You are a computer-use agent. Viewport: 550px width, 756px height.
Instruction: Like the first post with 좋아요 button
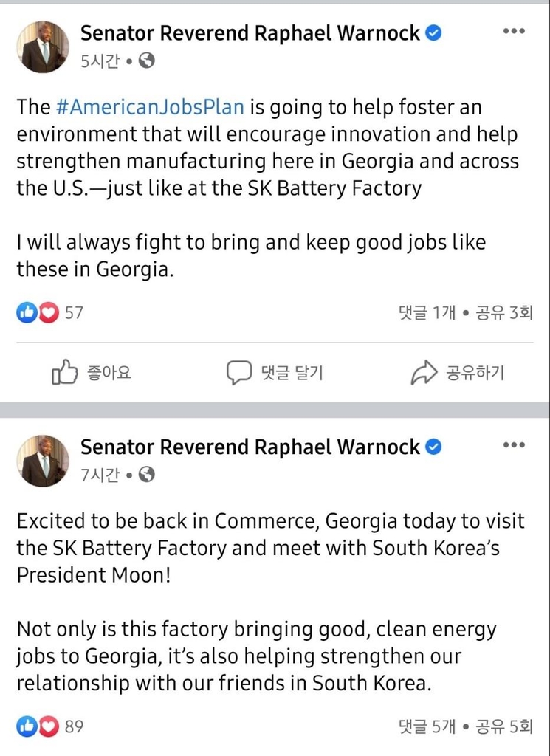point(92,373)
